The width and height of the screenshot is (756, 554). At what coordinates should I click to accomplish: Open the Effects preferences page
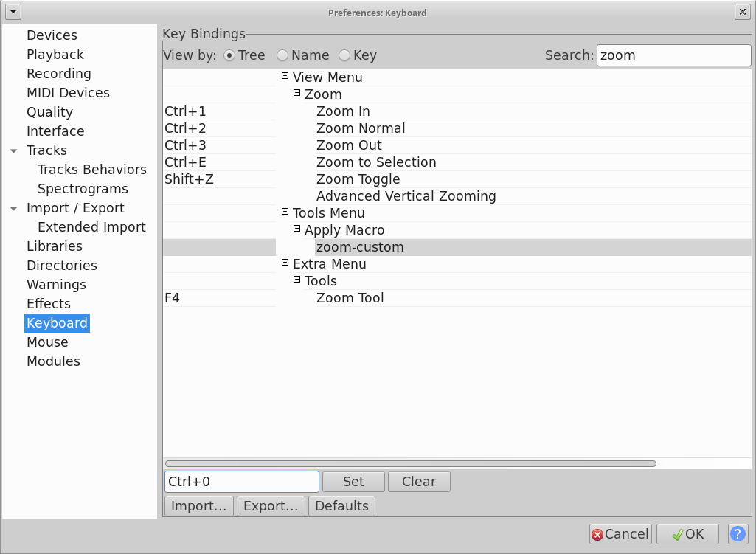click(49, 304)
